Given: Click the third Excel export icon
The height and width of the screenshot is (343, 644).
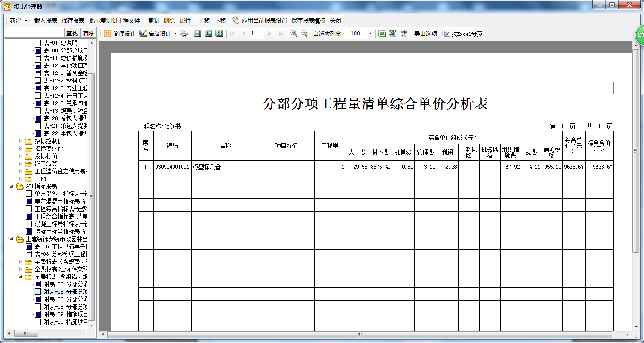Looking at the screenshot, I should [404, 34].
